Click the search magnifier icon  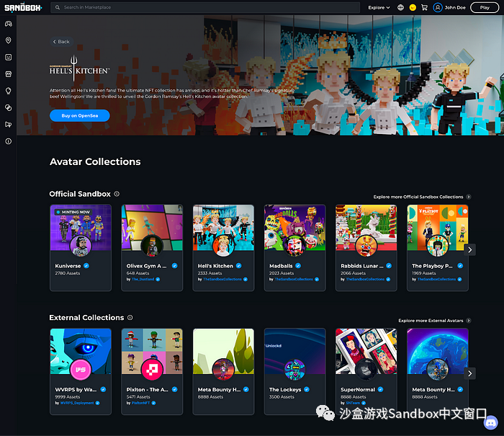pyautogui.click(x=57, y=7)
